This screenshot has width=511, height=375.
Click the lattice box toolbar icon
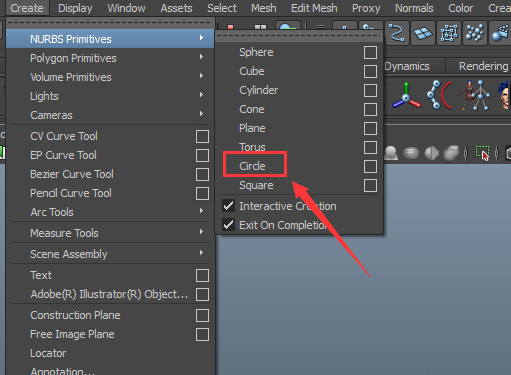449,33
